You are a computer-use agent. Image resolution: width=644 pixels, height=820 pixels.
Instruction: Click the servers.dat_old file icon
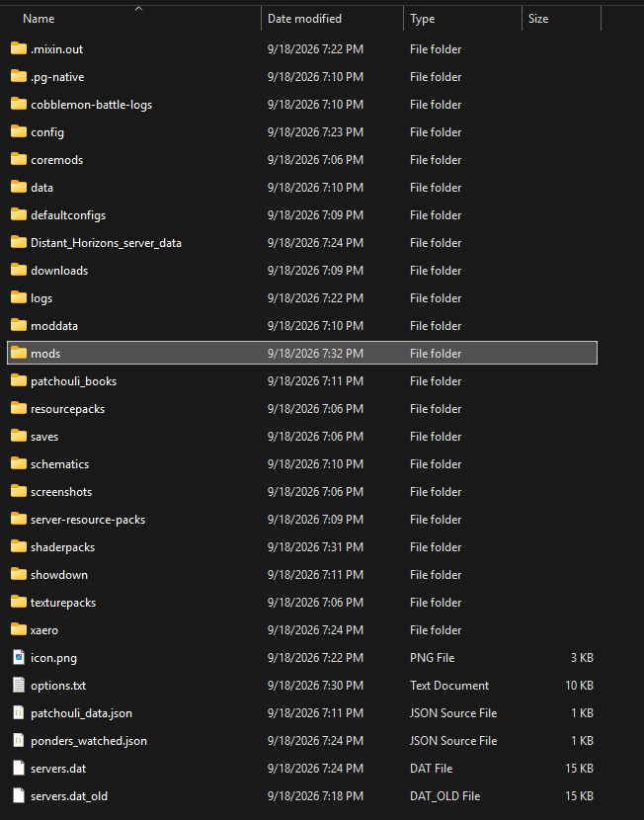[19, 796]
